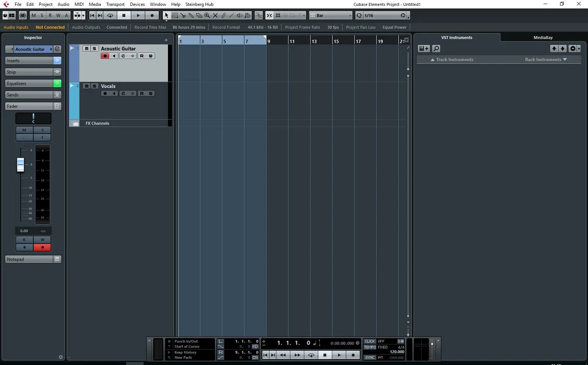
Task: Select the Line tool
Action: 231,15
